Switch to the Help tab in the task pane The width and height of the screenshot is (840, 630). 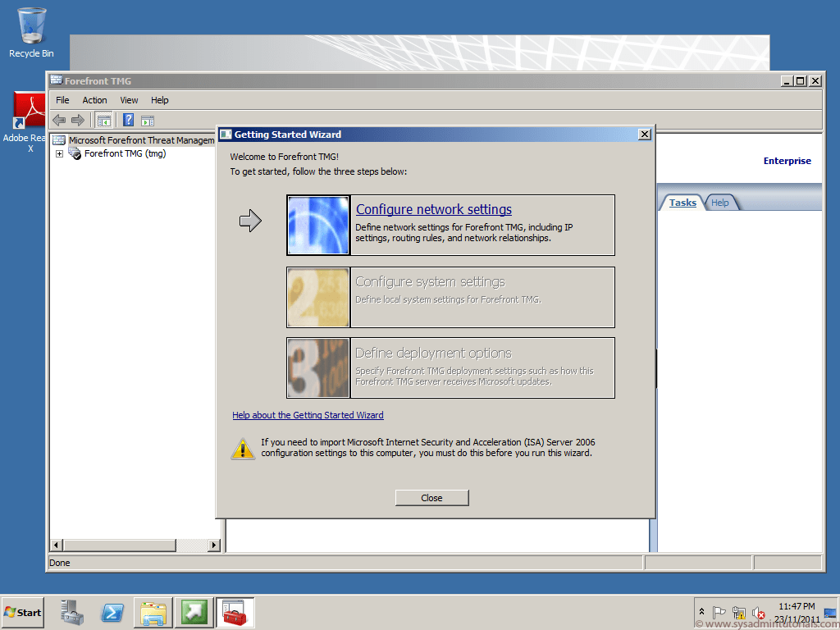(720, 203)
